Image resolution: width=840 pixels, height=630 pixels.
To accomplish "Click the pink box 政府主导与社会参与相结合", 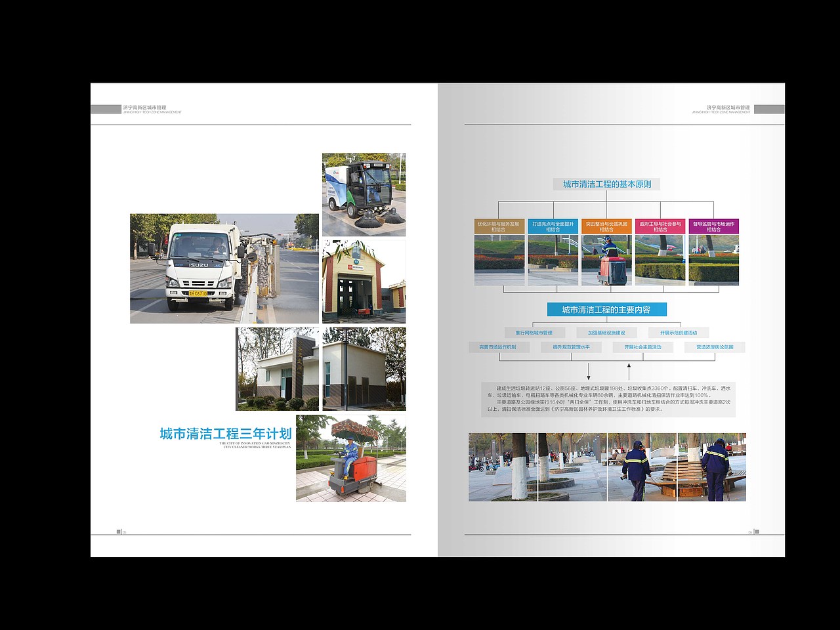I will (x=660, y=226).
